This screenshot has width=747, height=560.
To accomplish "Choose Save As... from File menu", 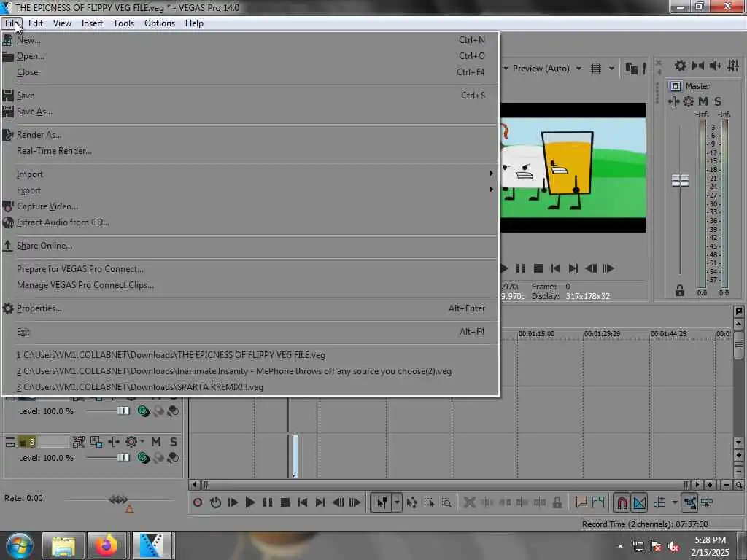I will [x=250, y=112].
